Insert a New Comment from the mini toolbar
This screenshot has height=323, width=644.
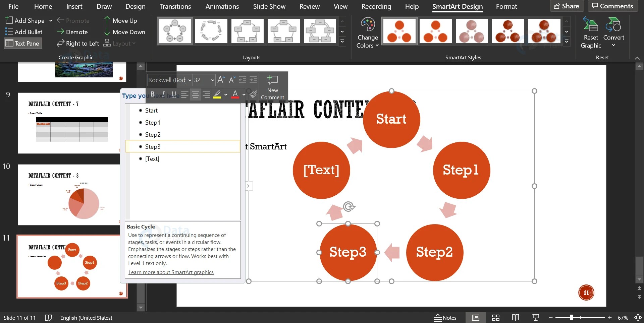272,86
